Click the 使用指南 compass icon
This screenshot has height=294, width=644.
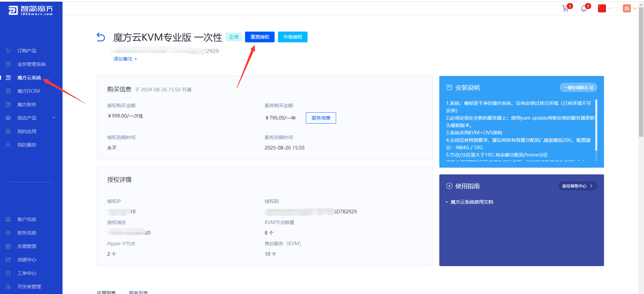click(449, 186)
